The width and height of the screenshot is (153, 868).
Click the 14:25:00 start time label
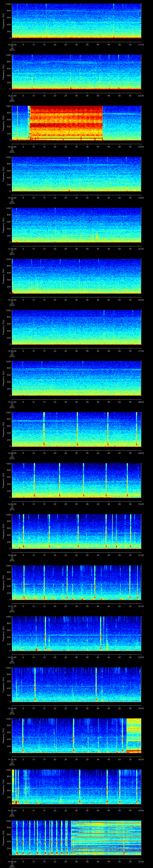[x=12, y=300]
